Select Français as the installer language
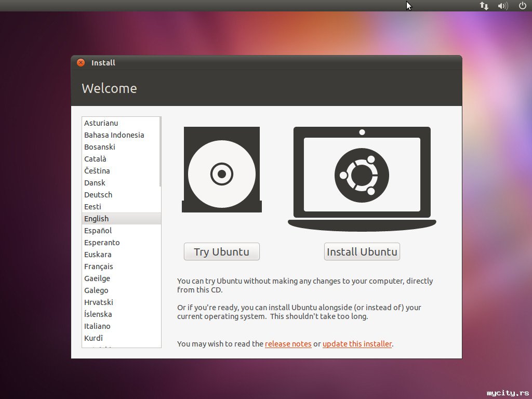 coord(122,267)
